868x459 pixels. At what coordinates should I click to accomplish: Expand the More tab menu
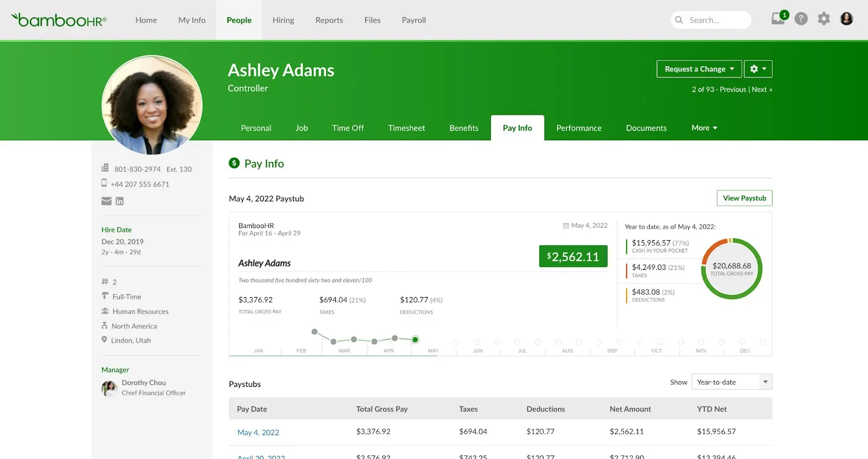tap(704, 128)
